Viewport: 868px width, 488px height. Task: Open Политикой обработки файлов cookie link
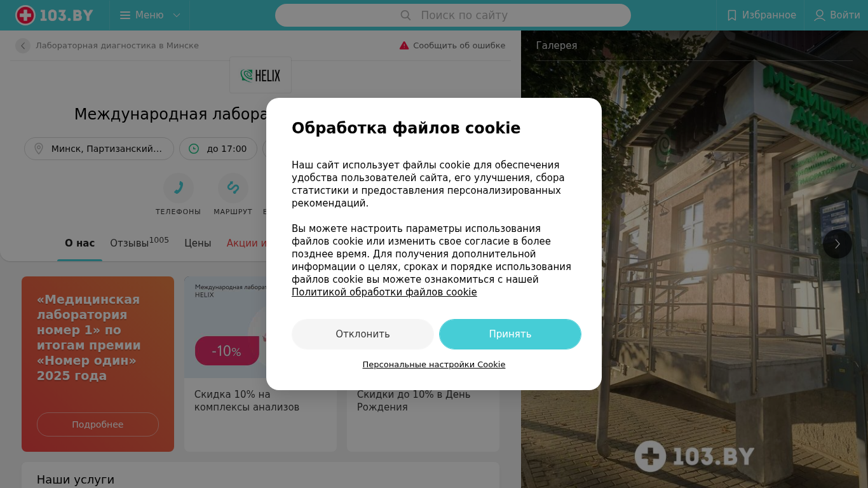384,292
